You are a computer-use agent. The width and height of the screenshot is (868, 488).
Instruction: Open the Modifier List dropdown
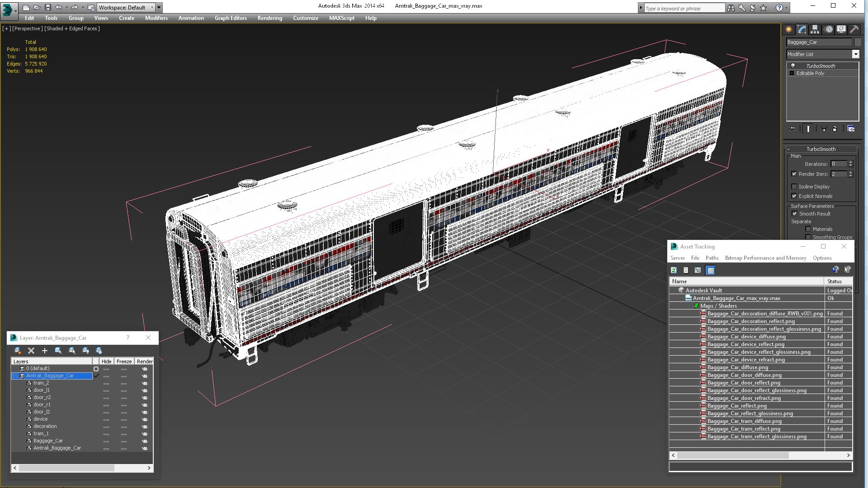tap(855, 54)
